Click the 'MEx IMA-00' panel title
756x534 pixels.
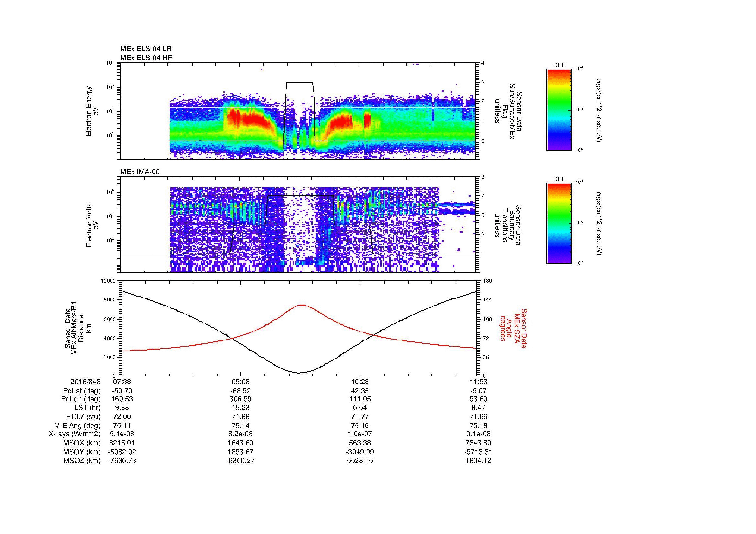point(140,172)
